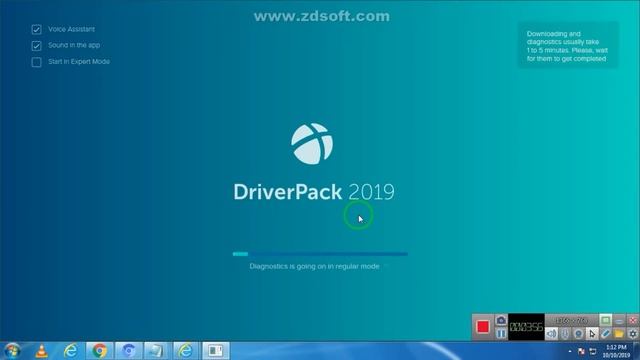
Task: Click the DriverPack 2019 title text
Action: (x=314, y=192)
